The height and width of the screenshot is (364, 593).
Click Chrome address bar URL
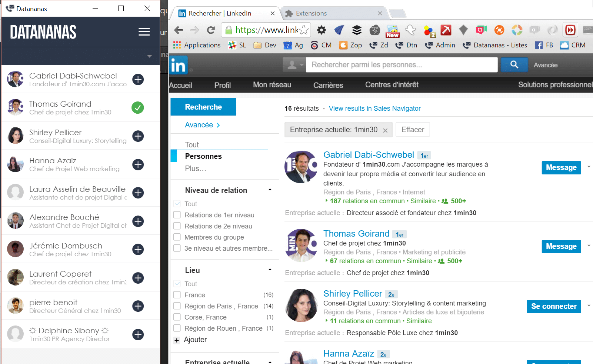point(266,30)
